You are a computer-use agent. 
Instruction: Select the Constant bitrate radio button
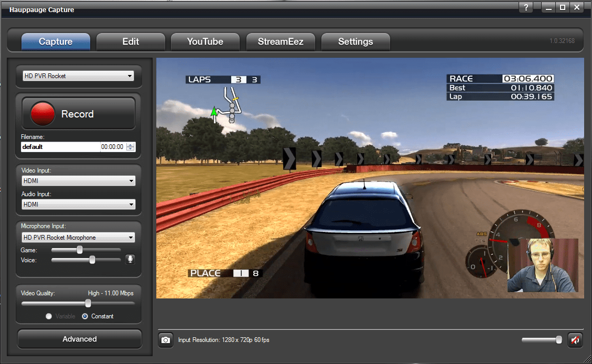tap(84, 316)
